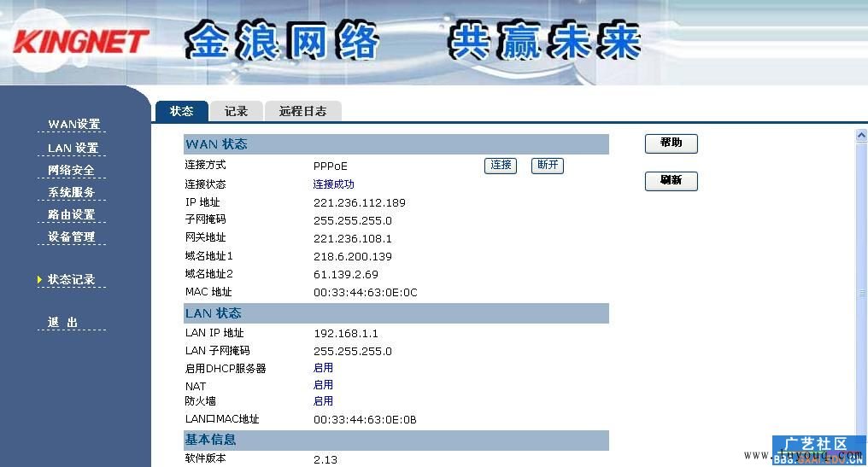Image resolution: width=868 pixels, height=467 pixels.
Task: Click the 连接成功 status text
Action: pos(333,184)
